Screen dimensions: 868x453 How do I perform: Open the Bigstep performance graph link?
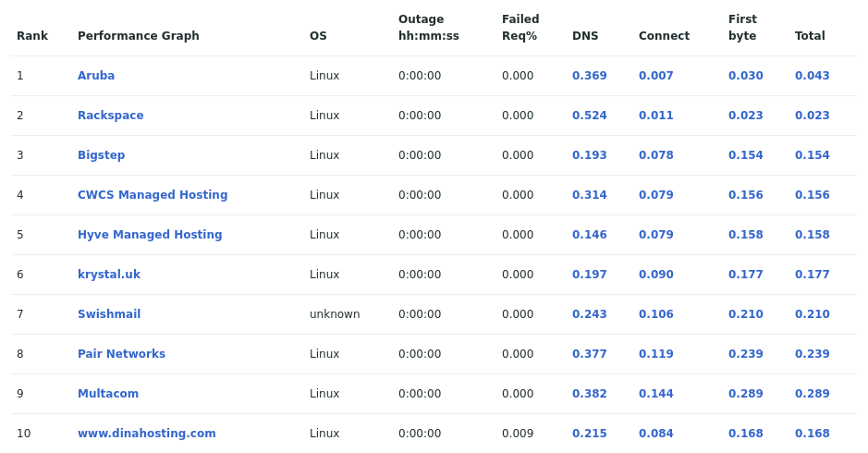point(101,155)
